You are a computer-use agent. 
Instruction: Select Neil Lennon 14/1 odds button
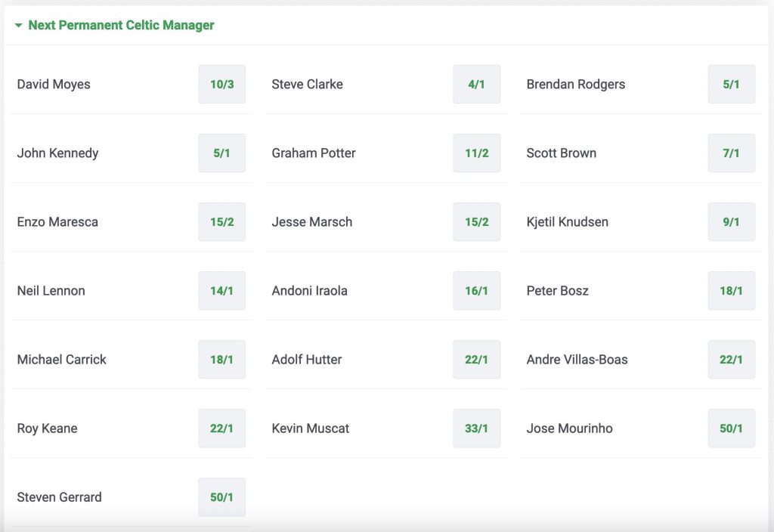tap(221, 291)
